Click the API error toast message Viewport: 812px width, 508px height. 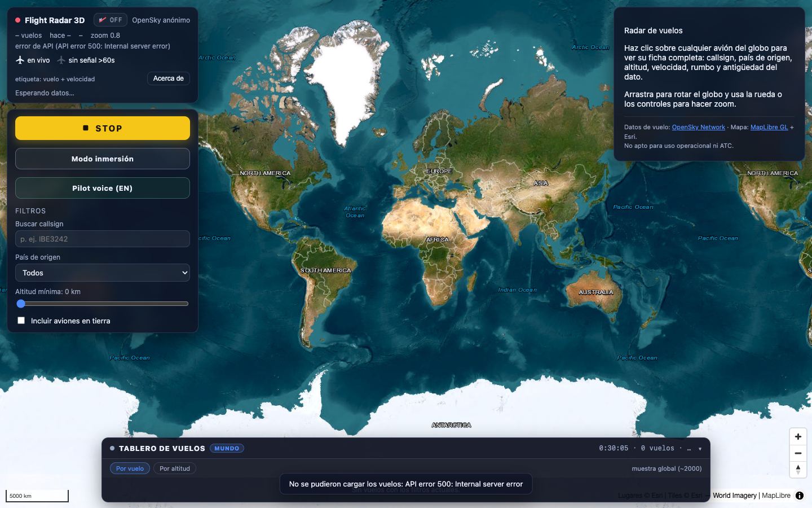(406, 484)
